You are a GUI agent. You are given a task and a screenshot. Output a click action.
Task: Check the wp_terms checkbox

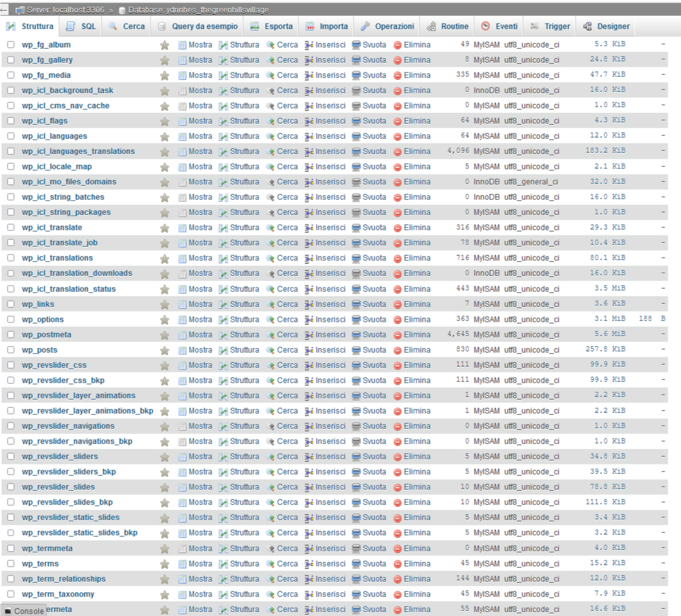(x=11, y=563)
